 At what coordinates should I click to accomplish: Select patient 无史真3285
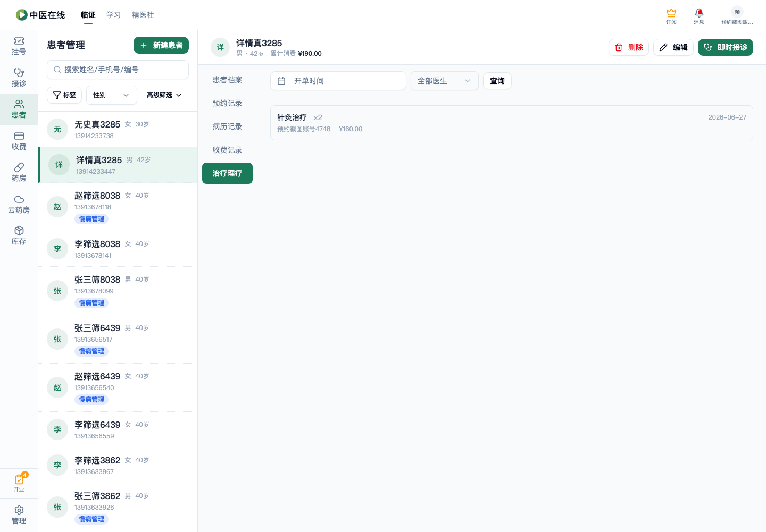[x=118, y=129]
